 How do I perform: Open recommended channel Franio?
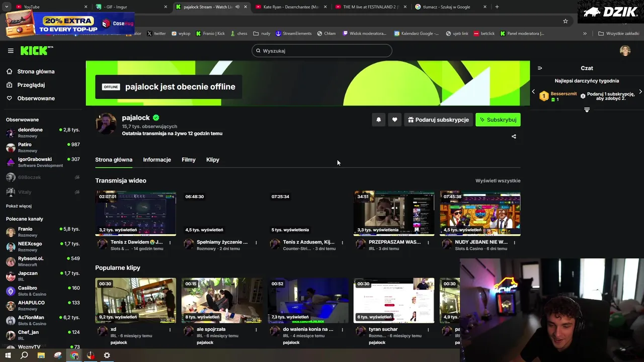coord(43,232)
